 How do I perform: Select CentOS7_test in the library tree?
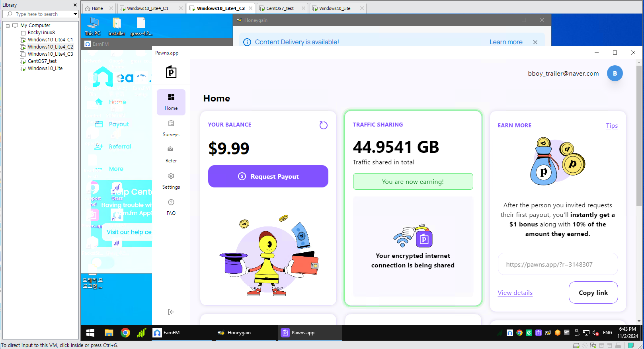tap(42, 61)
